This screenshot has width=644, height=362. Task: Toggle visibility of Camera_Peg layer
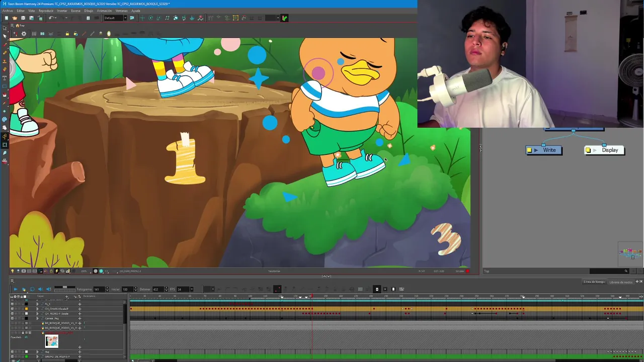tap(12, 318)
